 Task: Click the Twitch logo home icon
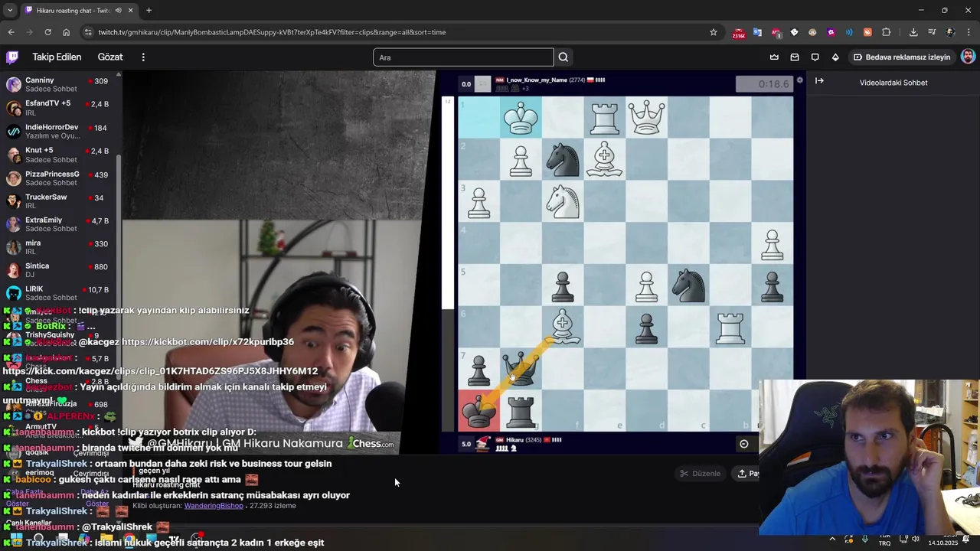point(12,57)
